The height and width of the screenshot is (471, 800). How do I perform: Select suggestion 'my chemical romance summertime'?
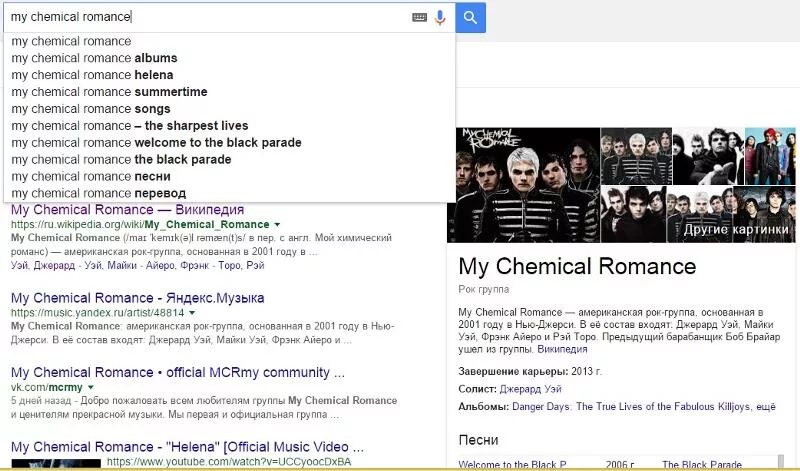[x=229, y=92]
